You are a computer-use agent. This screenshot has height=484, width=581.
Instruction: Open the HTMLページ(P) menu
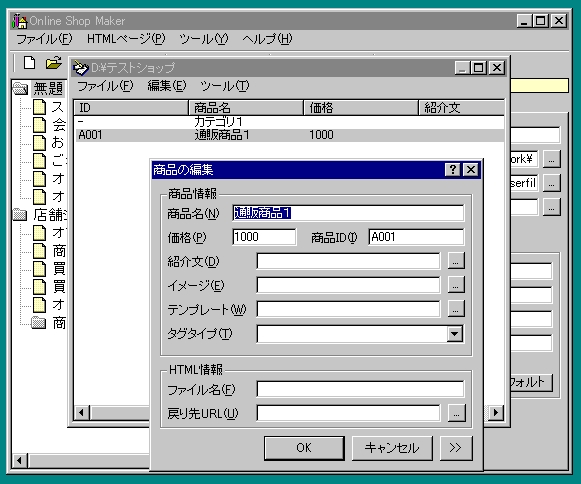(126, 39)
